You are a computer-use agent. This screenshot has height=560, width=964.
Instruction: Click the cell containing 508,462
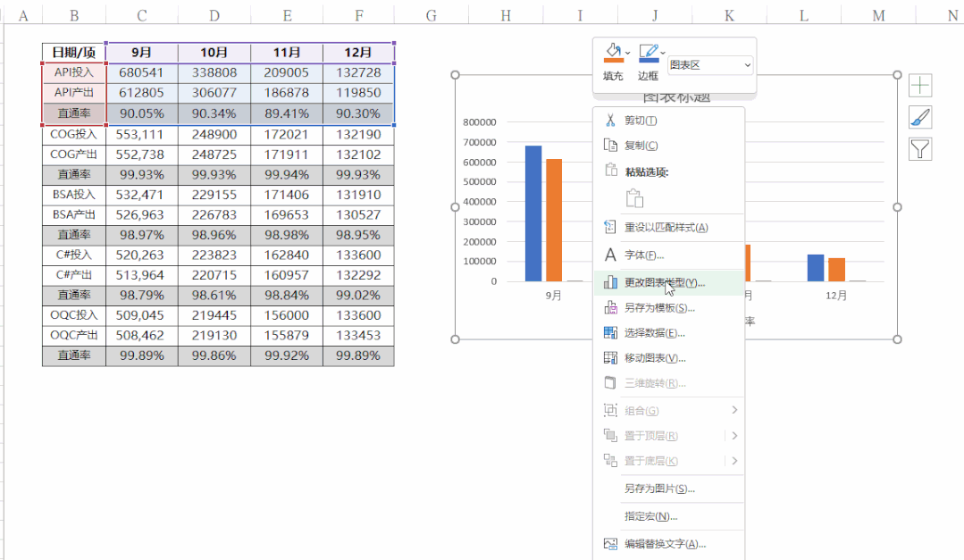142,336
